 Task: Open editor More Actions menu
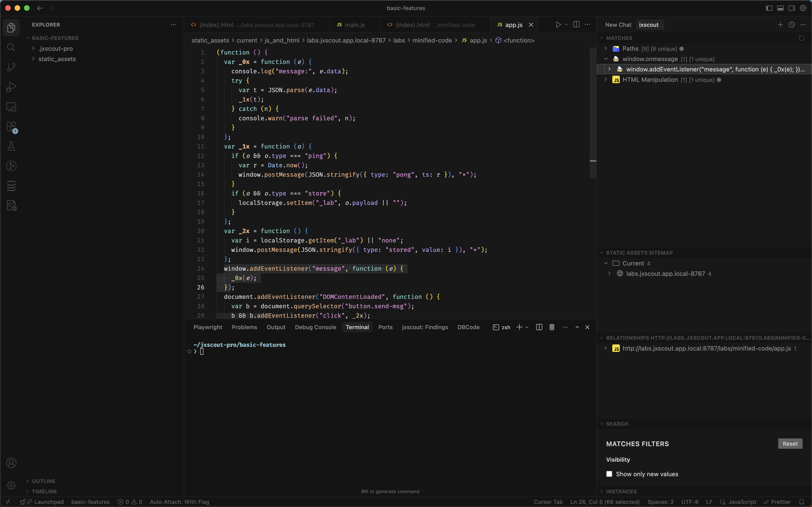587,24
